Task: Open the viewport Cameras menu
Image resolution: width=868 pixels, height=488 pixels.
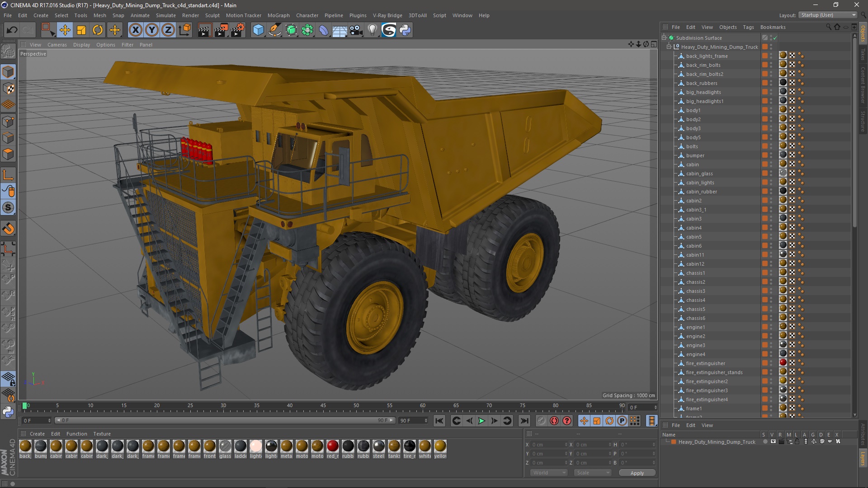Action: (x=57, y=45)
